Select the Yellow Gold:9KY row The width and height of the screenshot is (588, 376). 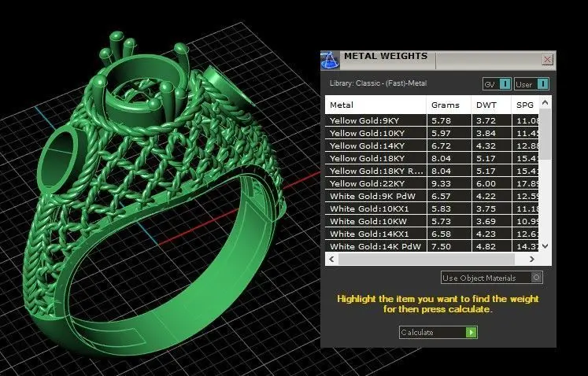coord(432,120)
